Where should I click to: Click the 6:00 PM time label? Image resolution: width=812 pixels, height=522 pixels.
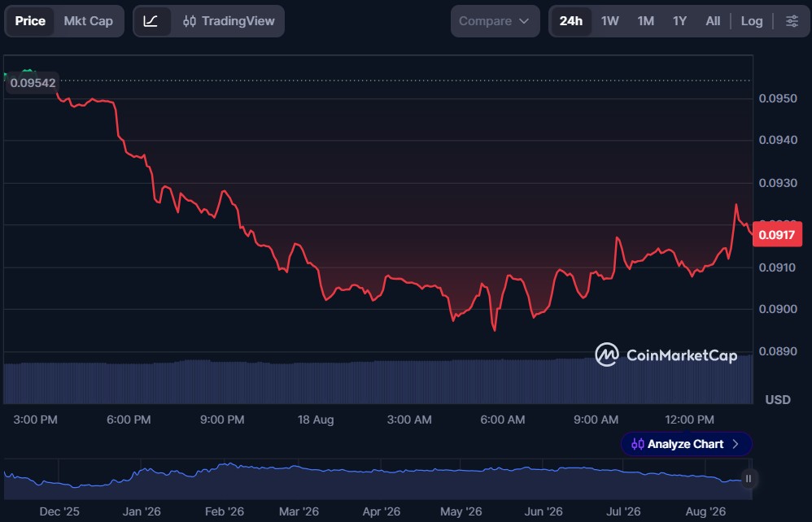[x=129, y=420]
